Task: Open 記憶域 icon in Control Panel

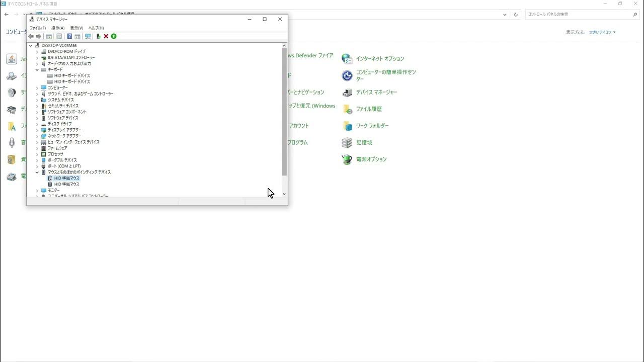Action: [x=347, y=143]
